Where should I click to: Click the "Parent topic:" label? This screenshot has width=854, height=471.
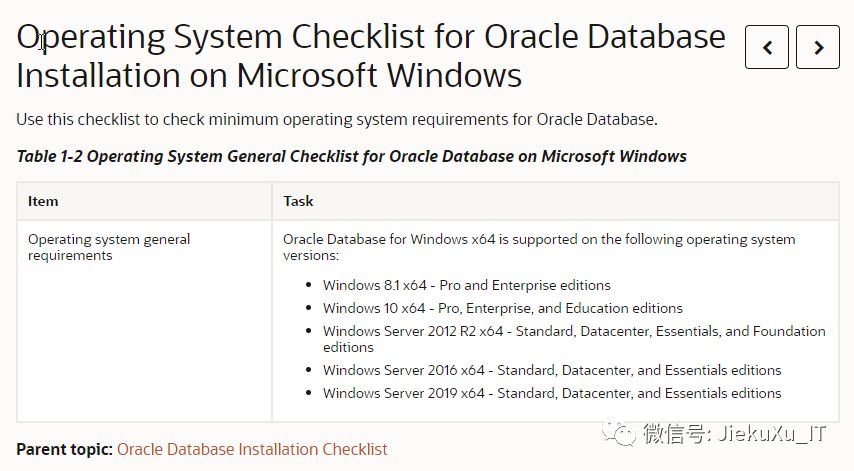(x=64, y=449)
